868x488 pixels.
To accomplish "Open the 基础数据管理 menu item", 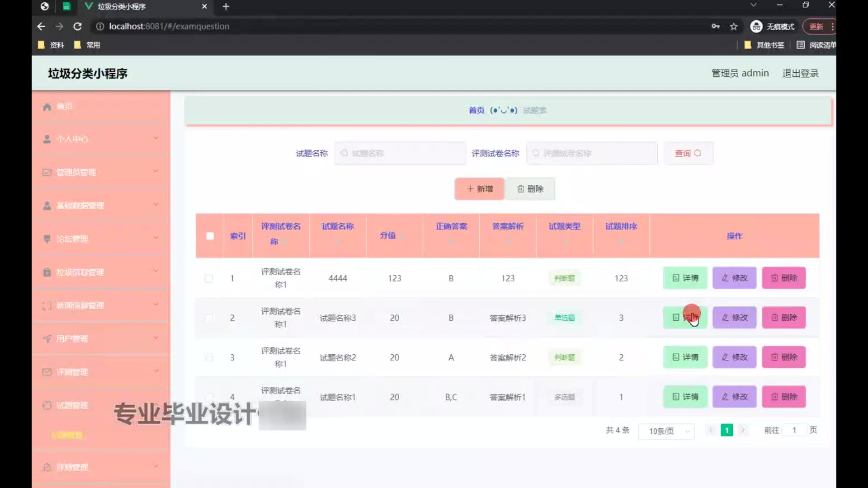I will point(80,206).
